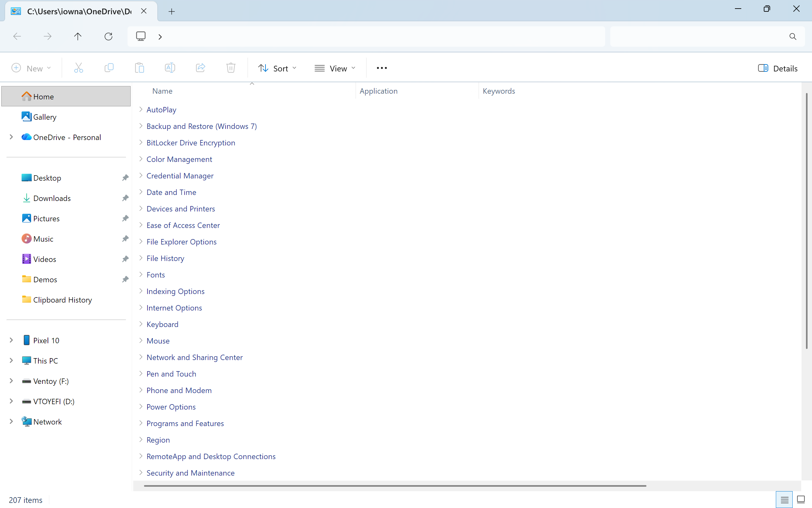Screen dimensions: 812x508
Task: Open Ease of Access Center
Action: pyautogui.click(x=183, y=225)
